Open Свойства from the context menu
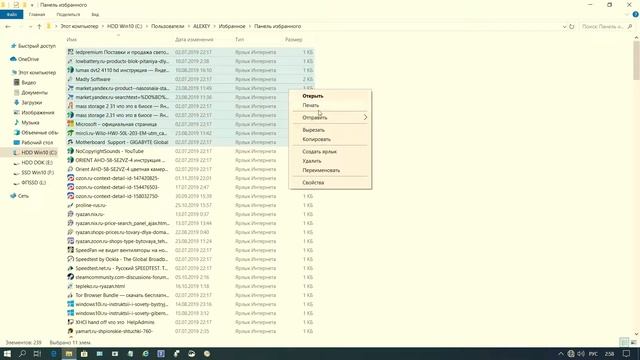640x360 pixels. click(x=313, y=182)
